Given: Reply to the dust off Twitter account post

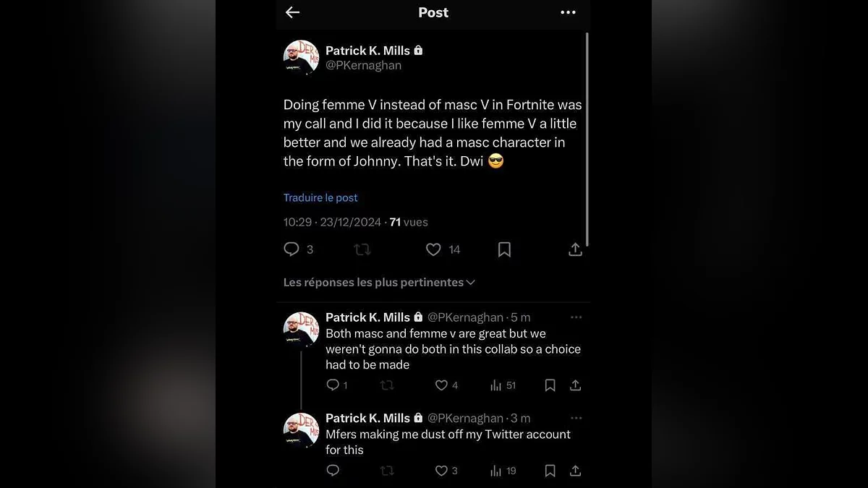Looking at the screenshot, I should [x=333, y=471].
